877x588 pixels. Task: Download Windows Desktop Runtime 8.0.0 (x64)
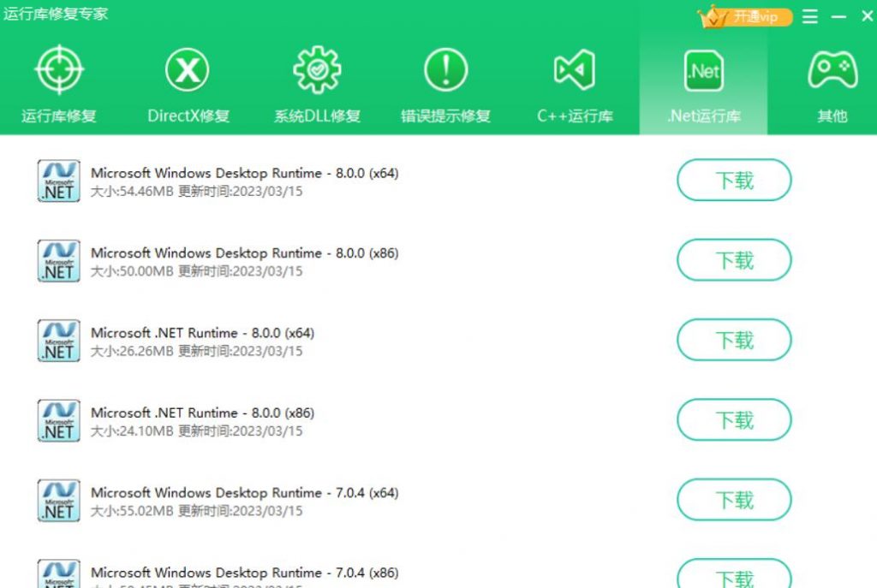[x=734, y=180]
